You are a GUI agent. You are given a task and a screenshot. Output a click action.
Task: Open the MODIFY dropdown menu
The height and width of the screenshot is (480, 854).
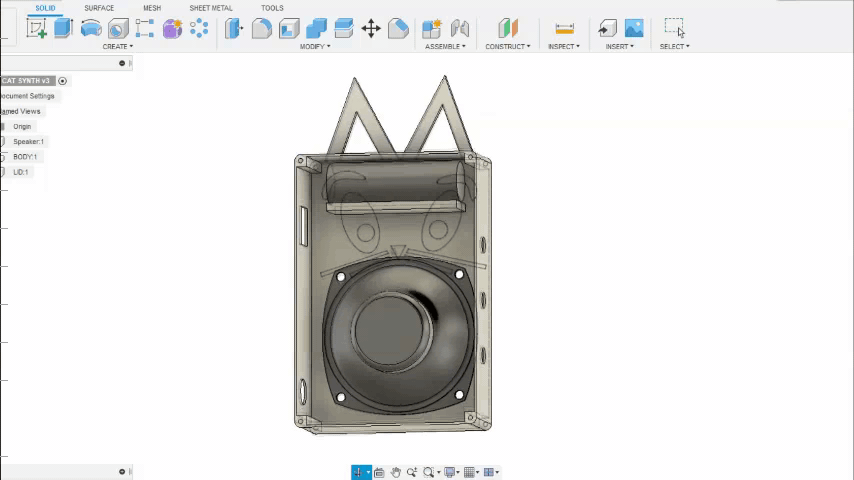pos(315,46)
